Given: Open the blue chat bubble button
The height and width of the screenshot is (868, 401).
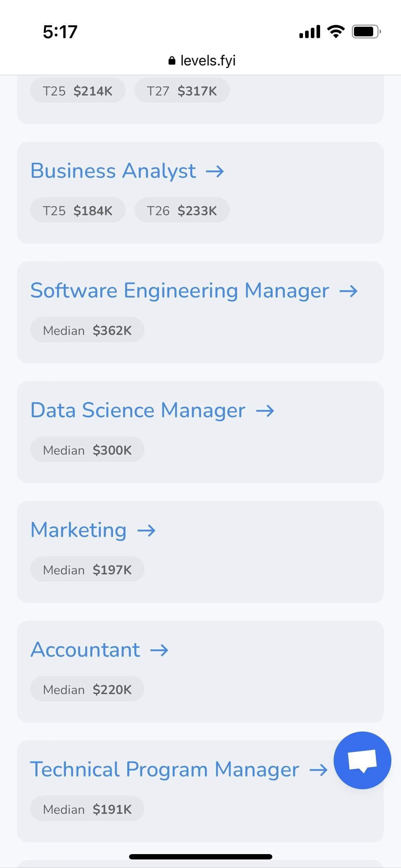Looking at the screenshot, I should [362, 760].
